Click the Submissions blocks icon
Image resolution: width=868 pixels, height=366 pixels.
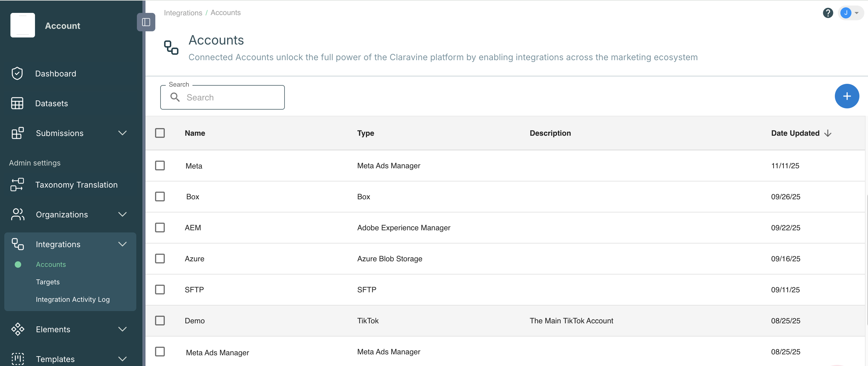click(x=17, y=133)
